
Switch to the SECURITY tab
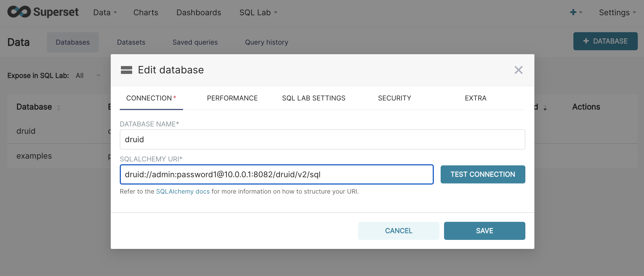pyautogui.click(x=395, y=98)
